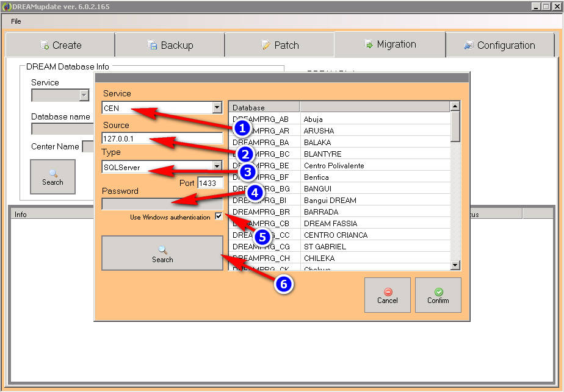This screenshot has width=564, height=392.
Task: Click the Info column header
Action: (x=52, y=214)
